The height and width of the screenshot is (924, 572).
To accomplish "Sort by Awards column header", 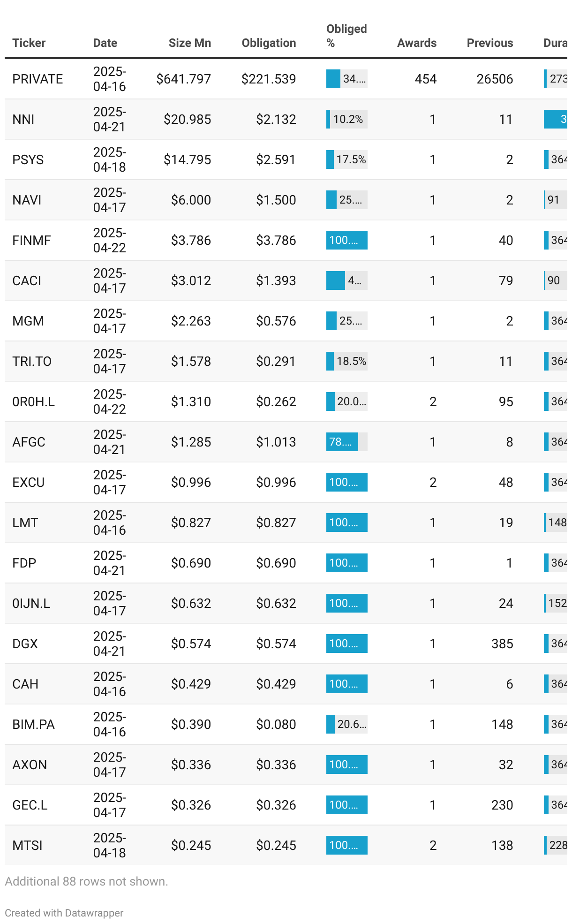I will point(417,43).
